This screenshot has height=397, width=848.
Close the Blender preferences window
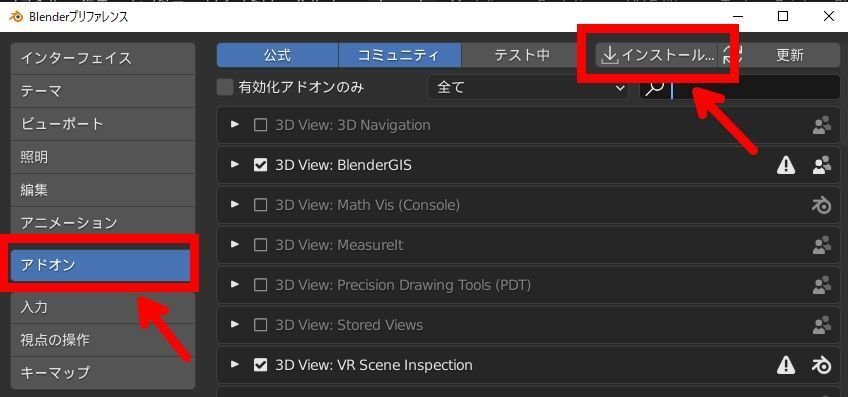tap(829, 16)
